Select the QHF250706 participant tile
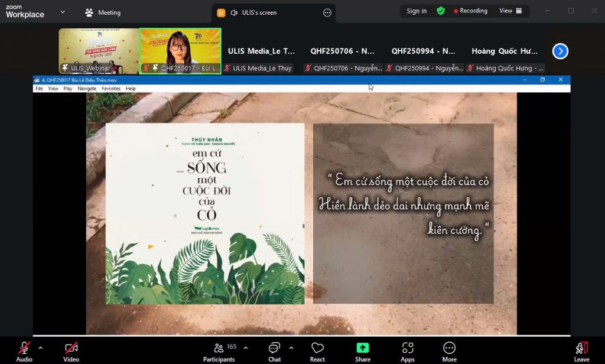This screenshot has height=364, width=605. coord(342,51)
